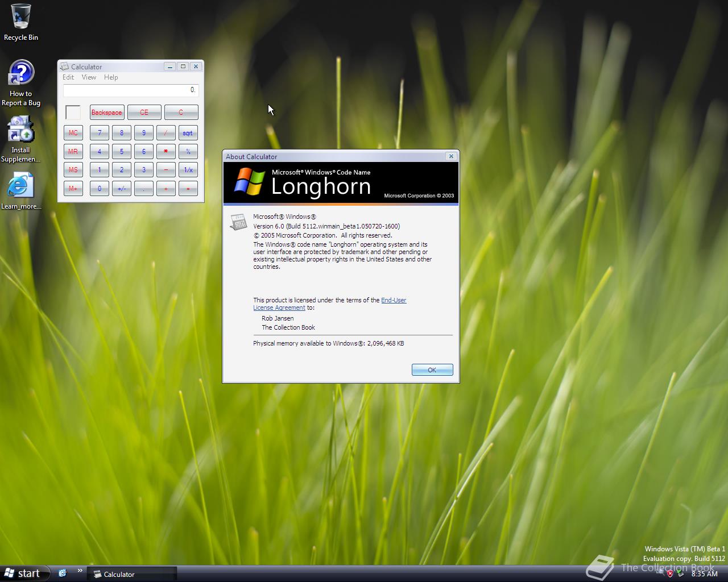Click the digit 2 key
This screenshot has height=582, width=728.
122,170
